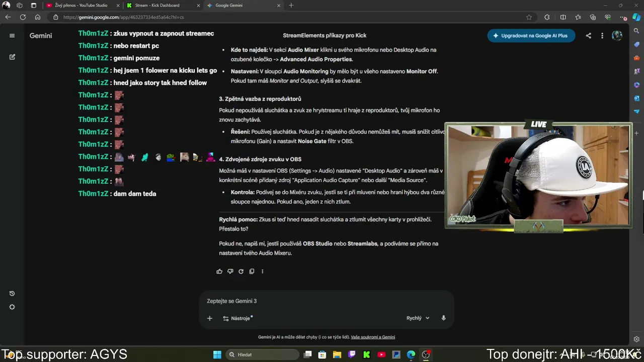644x362 pixels.
Task: Copy the response with the copy icon
Action: [x=252, y=271]
